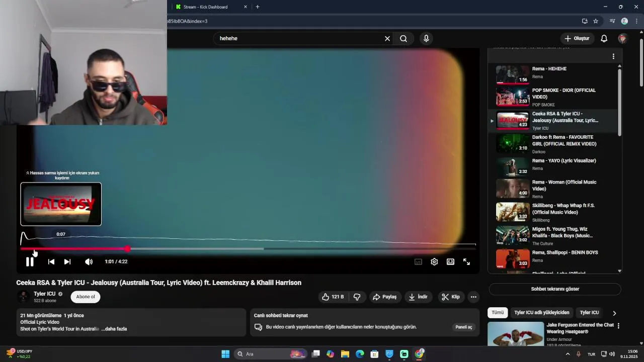This screenshot has width=644, height=362.
Task: Clear the search field with X
Action: pyautogui.click(x=387, y=38)
